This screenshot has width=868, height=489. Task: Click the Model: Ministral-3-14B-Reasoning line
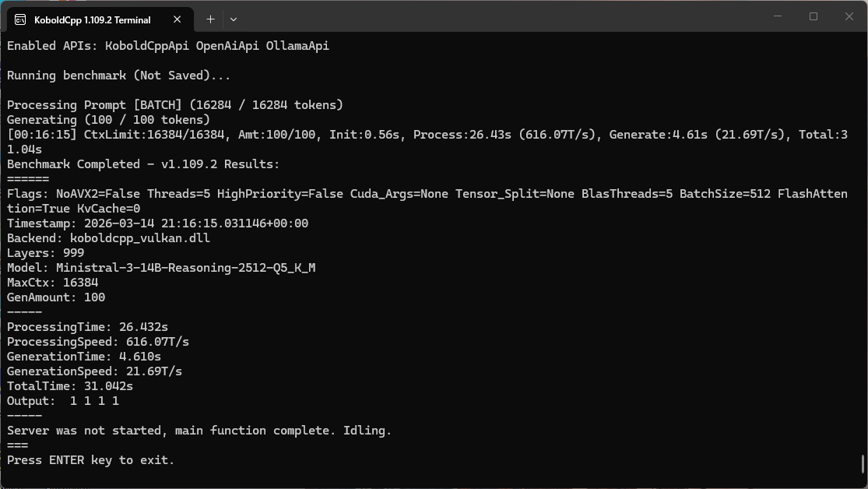161,268
